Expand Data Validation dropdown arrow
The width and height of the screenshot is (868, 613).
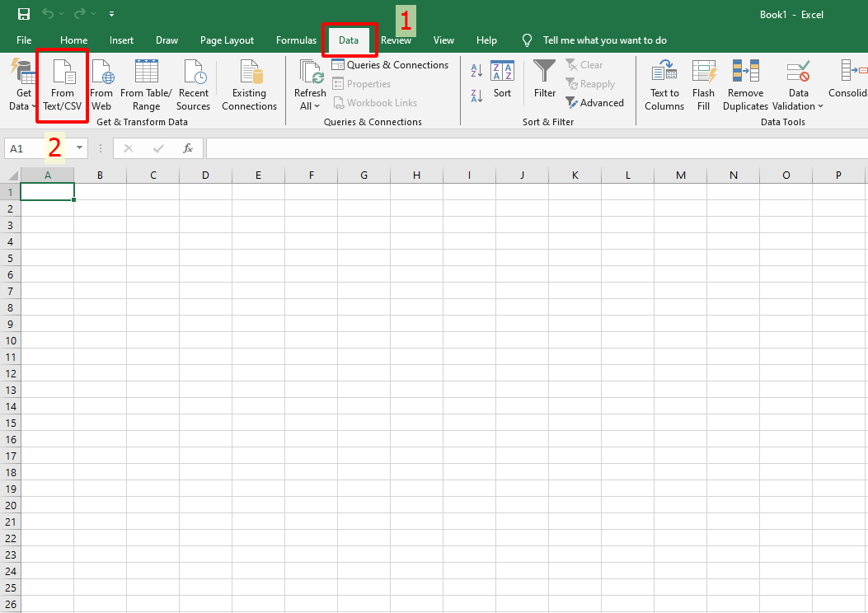[820, 106]
